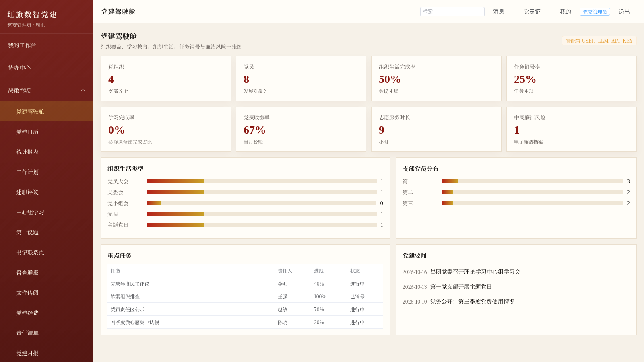Image resolution: width=644 pixels, height=362 pixels.
Task: Click the 任务销号率 25% card
Action: tap(571, 78)
